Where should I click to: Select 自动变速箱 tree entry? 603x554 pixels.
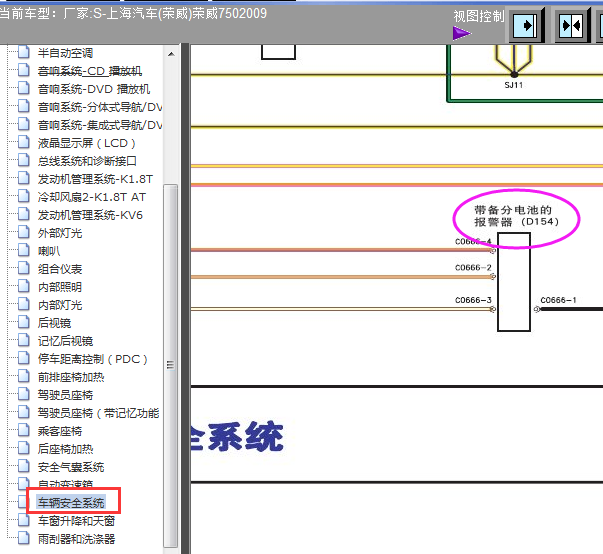pyautogui.click(x=65, y=483)
